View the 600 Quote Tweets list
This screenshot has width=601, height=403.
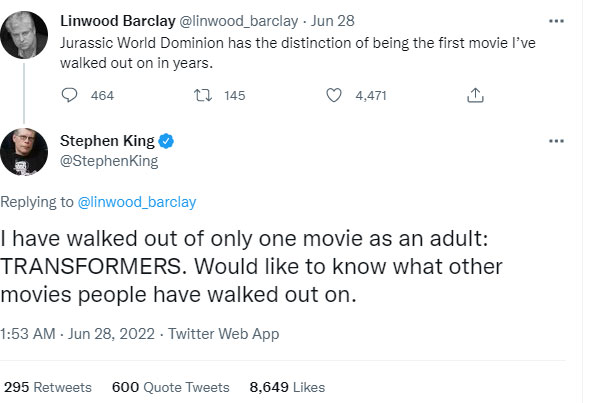pyautogui.click(x=170, y=386)
